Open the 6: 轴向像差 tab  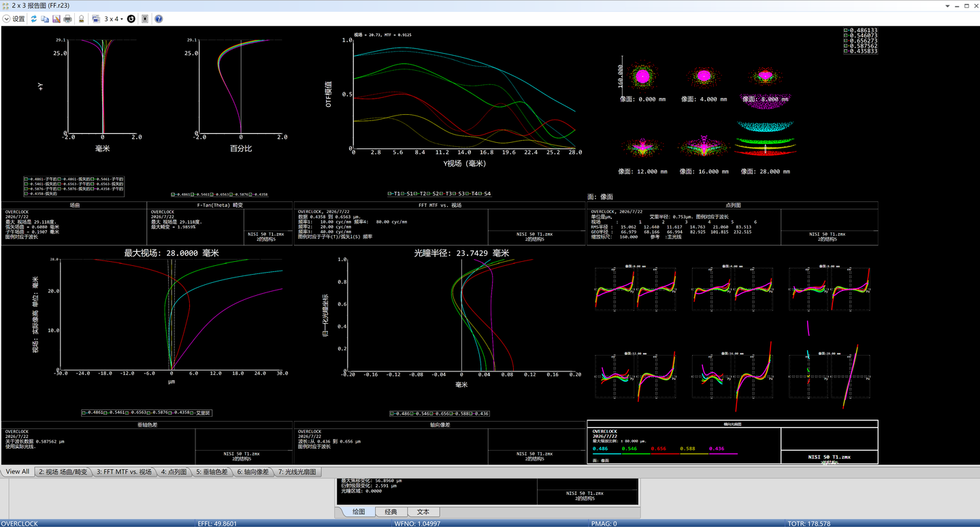(252, 472)
